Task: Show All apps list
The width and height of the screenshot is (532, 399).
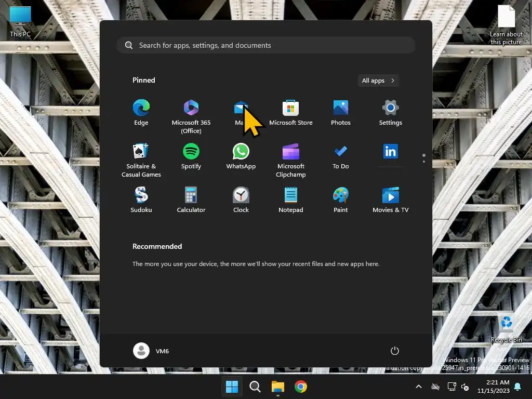Action: click(x=378, y=81)
